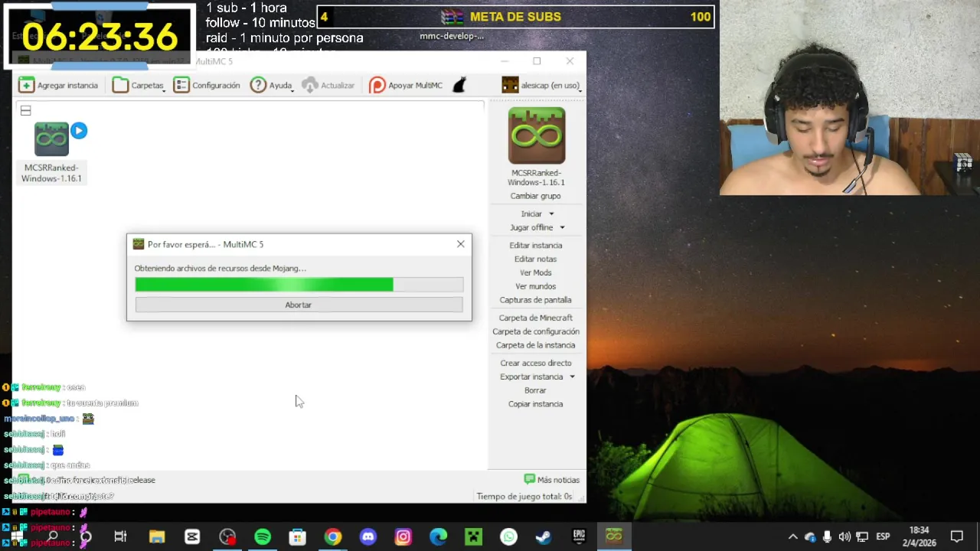980x551 pixels.
Task: Open the Minecraft creeper icon on the taskbar
Action: [473, 537]
